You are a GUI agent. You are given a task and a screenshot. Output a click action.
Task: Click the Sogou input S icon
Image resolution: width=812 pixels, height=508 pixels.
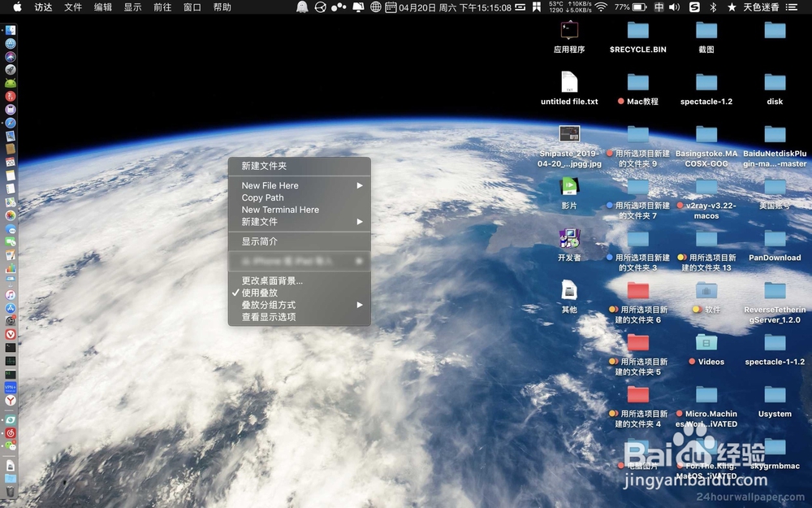click(694, 7)
